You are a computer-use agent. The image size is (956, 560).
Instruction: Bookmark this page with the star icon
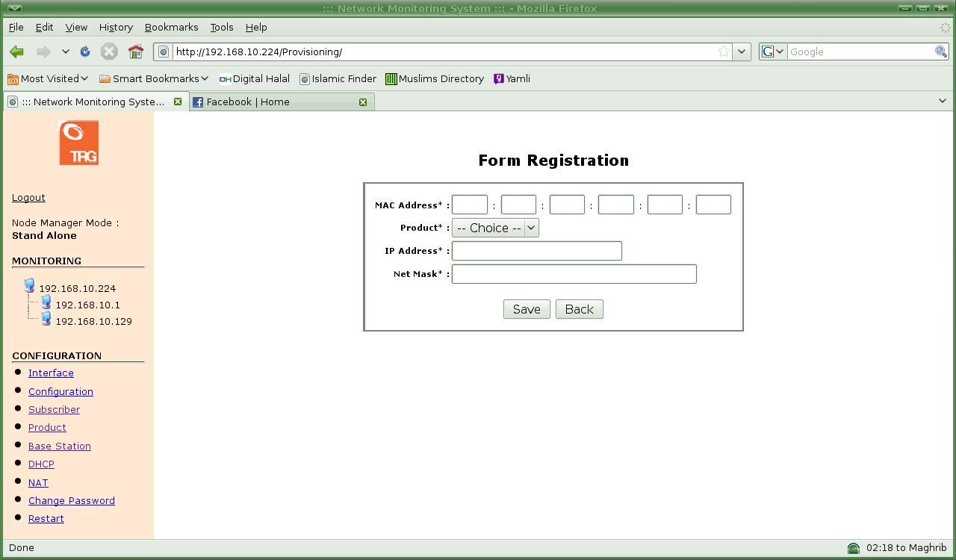pyautogui.click(x=724, y=52)
